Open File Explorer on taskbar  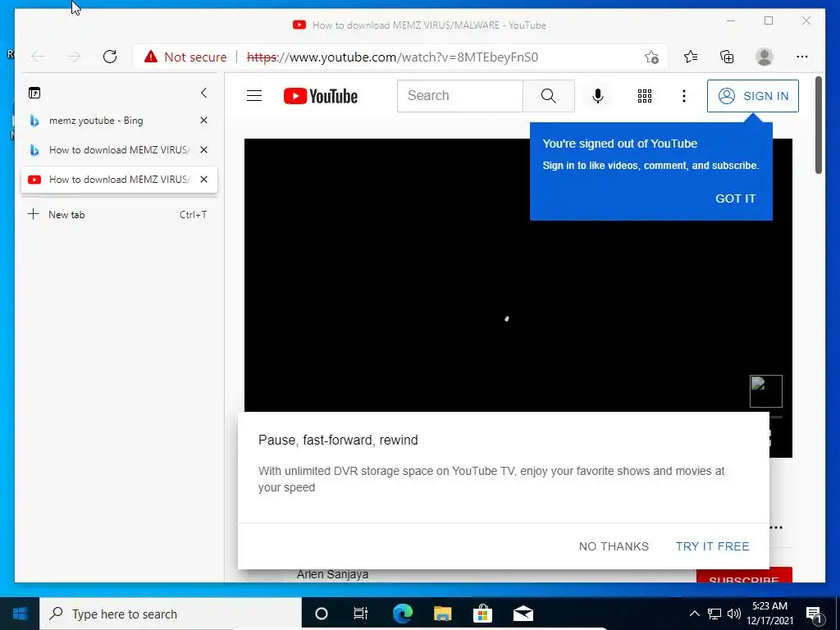[442, 614]
